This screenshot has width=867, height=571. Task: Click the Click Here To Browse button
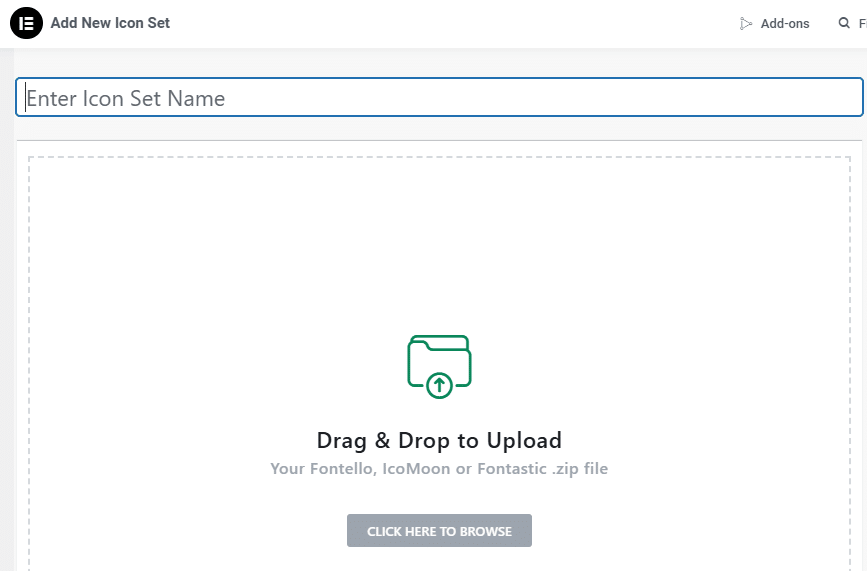[x=439, y=531]
